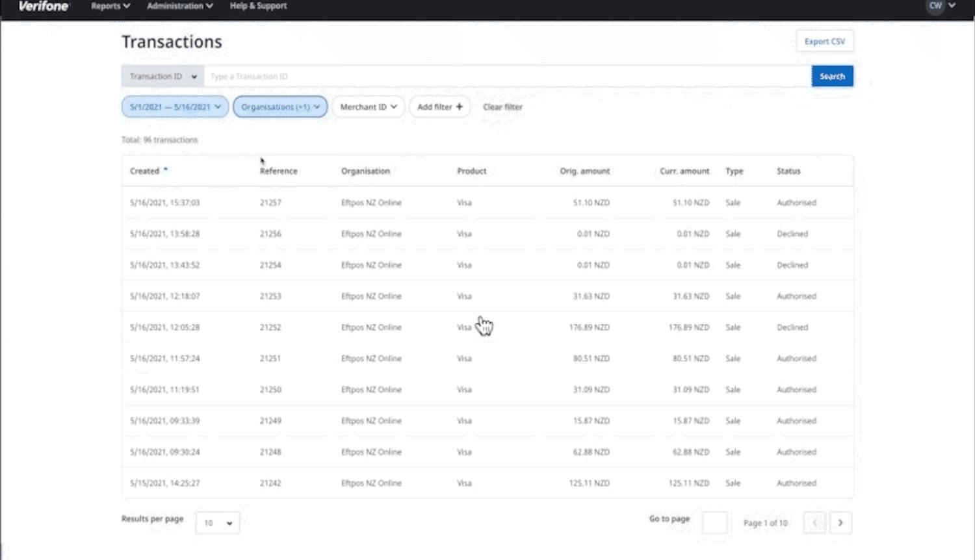Open transaction with reference 21242
This screenshot has height=560, width=975.
pos(487,483)
